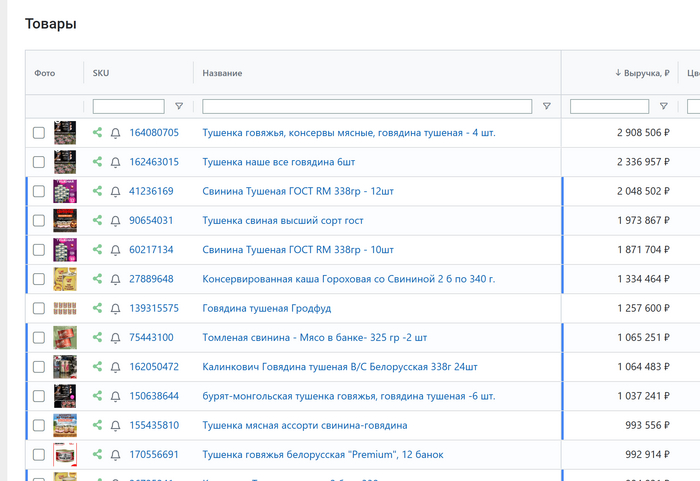Open product link Говядина тушеная Гродфуд

[266, 308]
